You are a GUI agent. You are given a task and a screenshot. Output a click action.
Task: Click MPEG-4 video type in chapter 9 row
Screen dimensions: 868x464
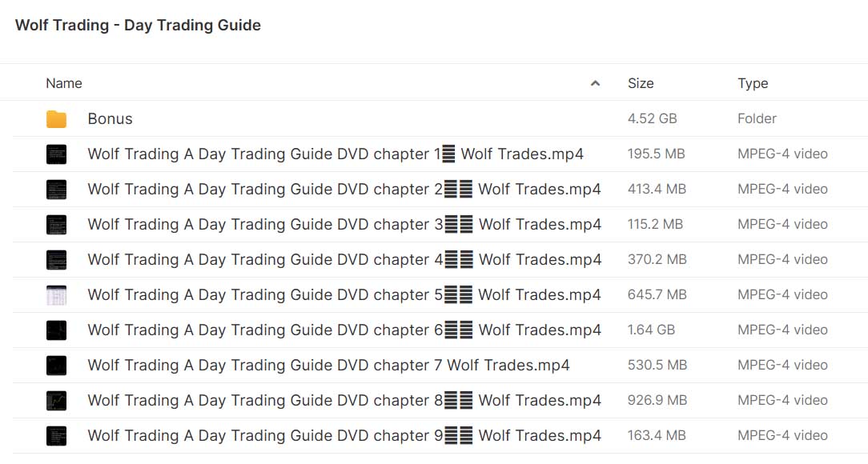point(783,435)
